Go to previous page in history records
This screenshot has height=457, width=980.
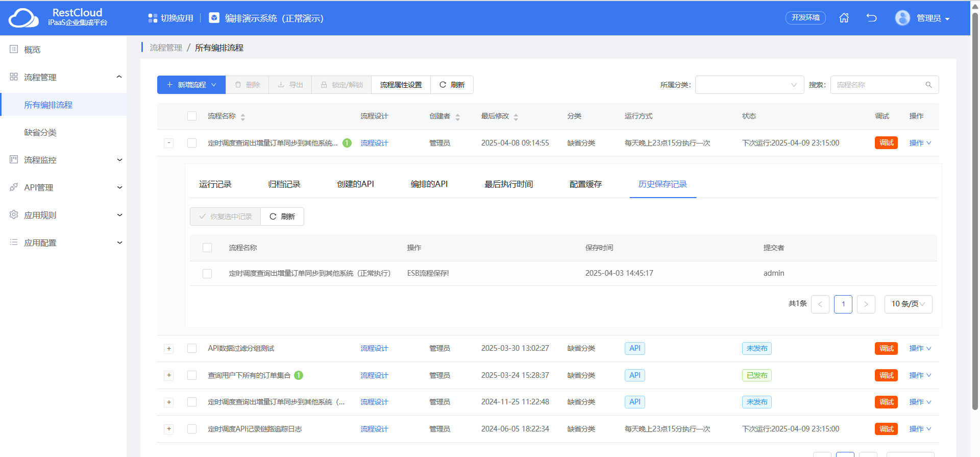(820, 304)
